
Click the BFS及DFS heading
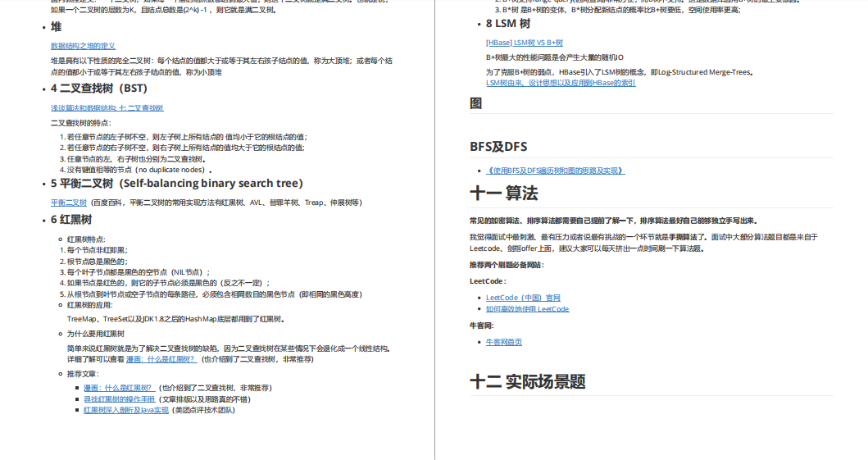click(498, 147)
